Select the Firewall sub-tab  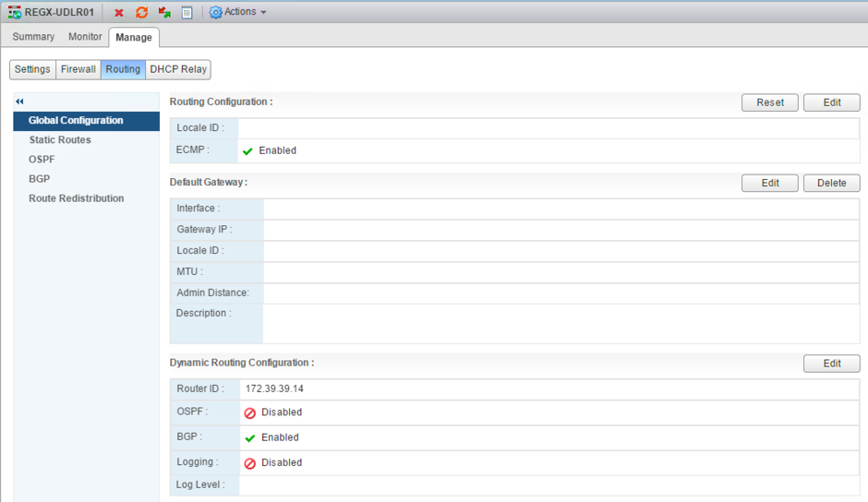pyautogui.click(x=78, y=69)
